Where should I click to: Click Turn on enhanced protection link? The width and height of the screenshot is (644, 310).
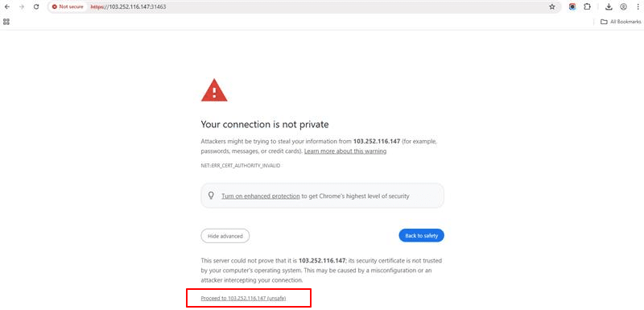pyautogui.click(x=261, y=196)
